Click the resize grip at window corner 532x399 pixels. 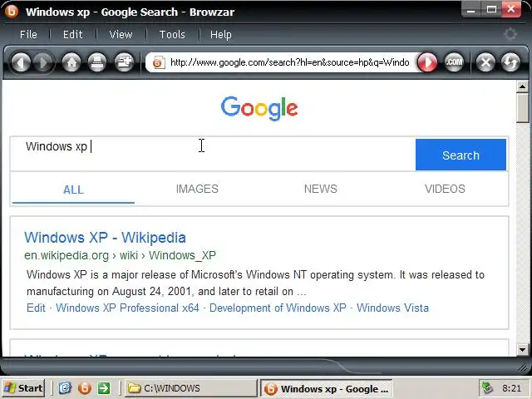tap(524, 367)
